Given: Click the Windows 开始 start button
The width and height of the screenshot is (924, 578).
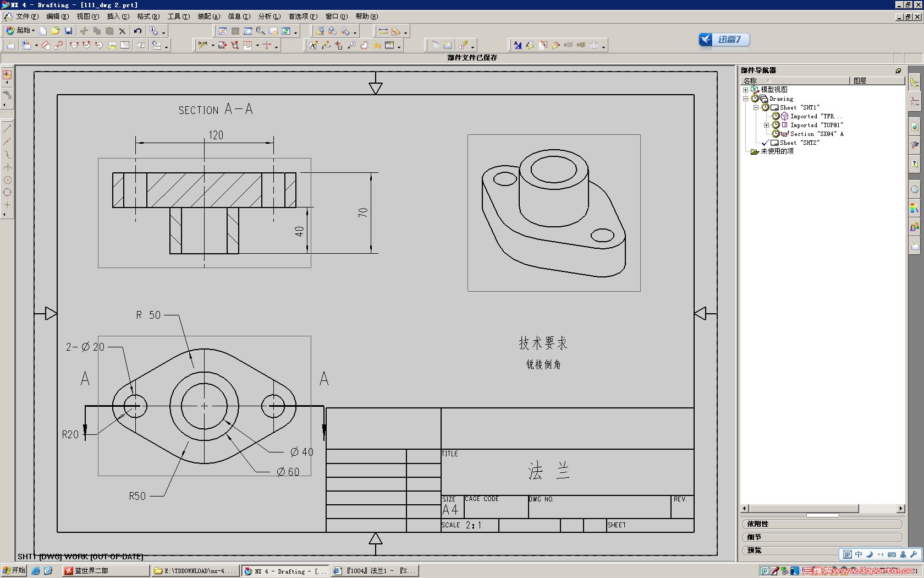Looking at the screenshot, I should 14,571.
